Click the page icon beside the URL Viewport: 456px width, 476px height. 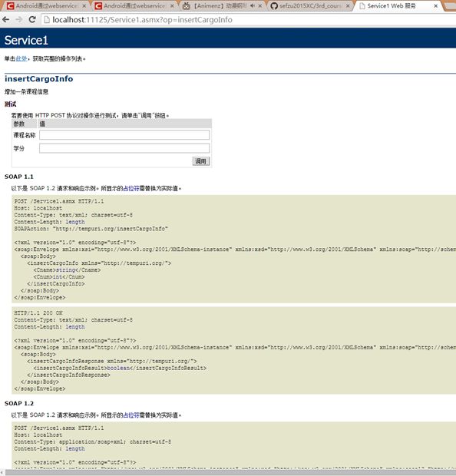(x=47, y=20)
